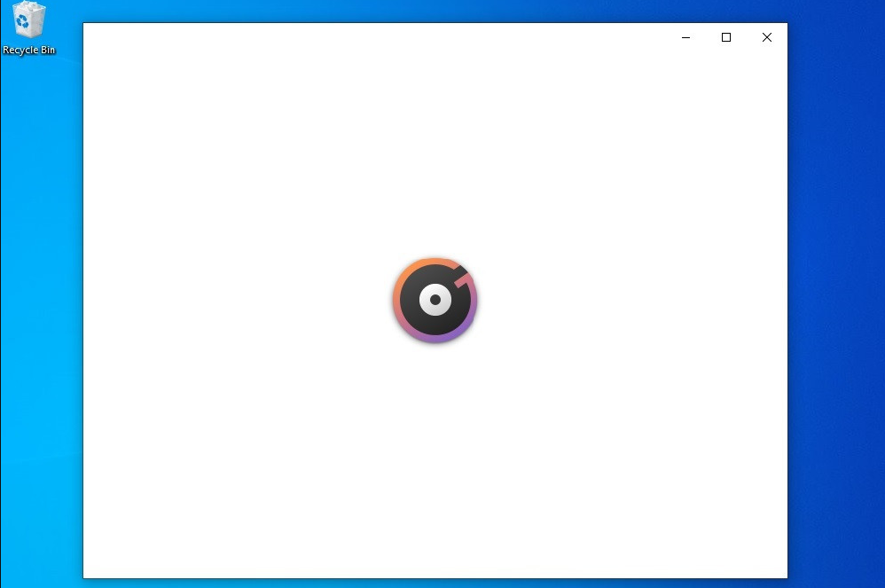Minimize the splash screen window

point(685,37)
